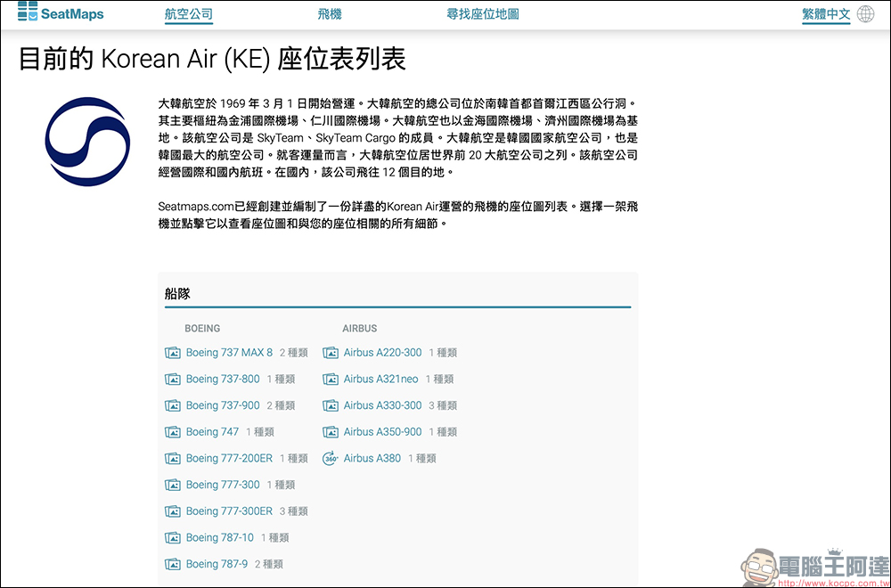The image size is (891, 588).
Task: Open Boeing 777-300 seat map link
Action: [x=223, y=485]
